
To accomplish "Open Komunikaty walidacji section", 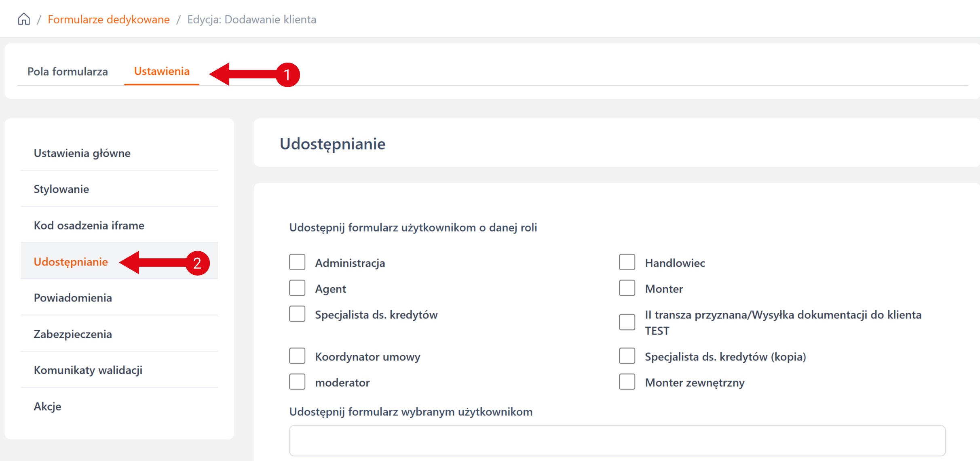I will [88, 370].
